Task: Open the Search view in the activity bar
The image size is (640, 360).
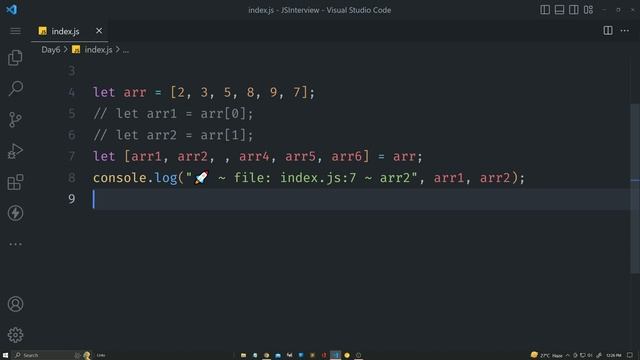Action: coord(16,88)
